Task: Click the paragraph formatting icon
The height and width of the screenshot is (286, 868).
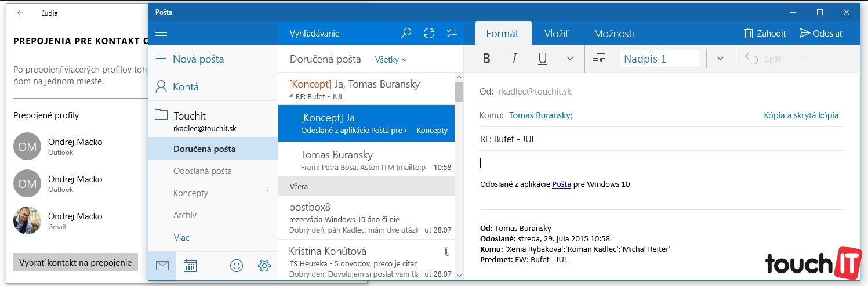Action: point(599,59)
